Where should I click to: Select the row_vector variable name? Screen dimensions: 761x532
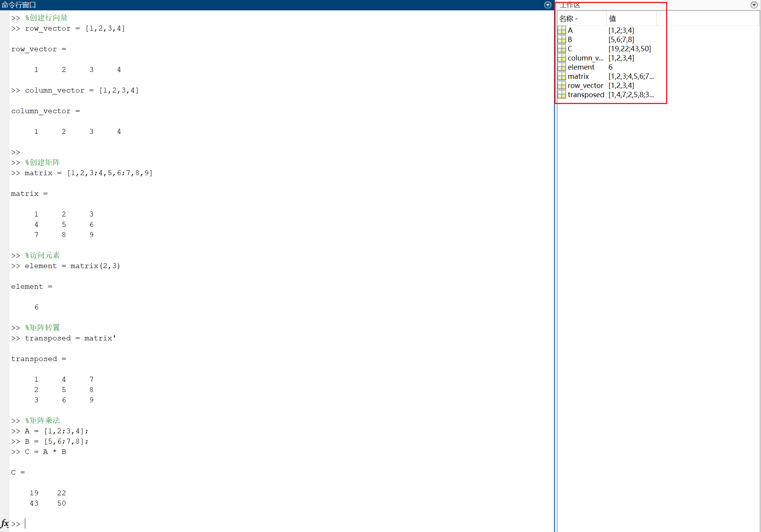(585, 85)
